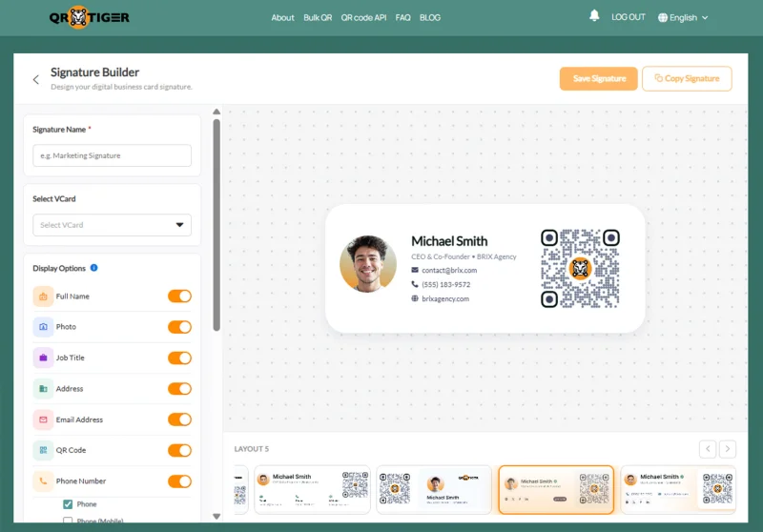Toggle the Photo display switch

tap(179, 327)
